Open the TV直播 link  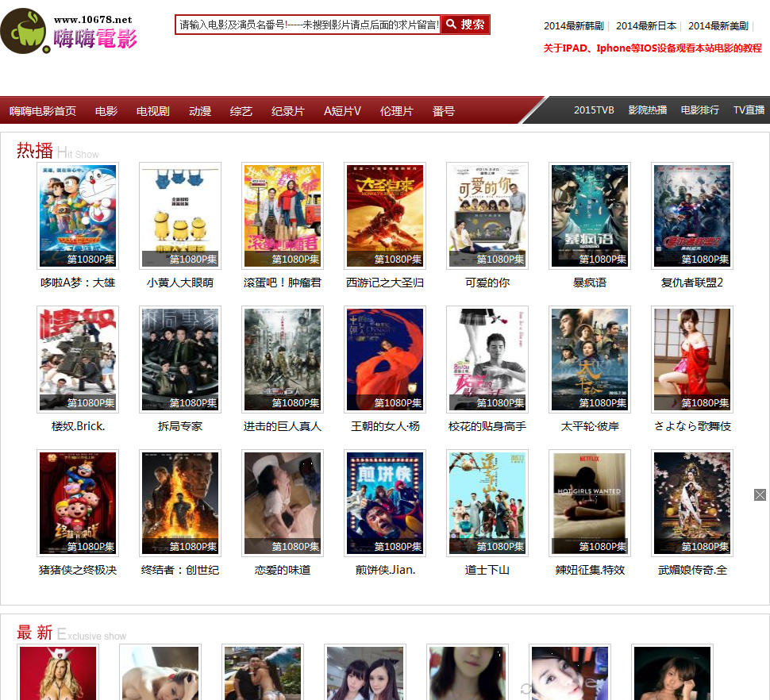(749, 110)
